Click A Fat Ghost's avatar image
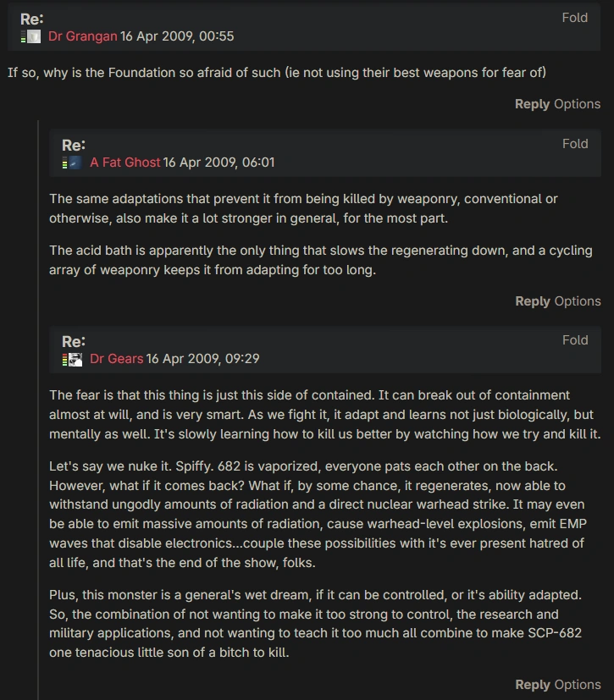614x700 pixels. 76,163
